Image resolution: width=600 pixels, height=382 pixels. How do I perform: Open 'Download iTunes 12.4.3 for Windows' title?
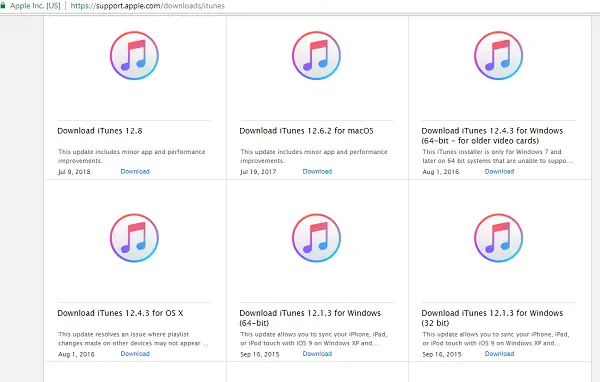coord(492,135)
